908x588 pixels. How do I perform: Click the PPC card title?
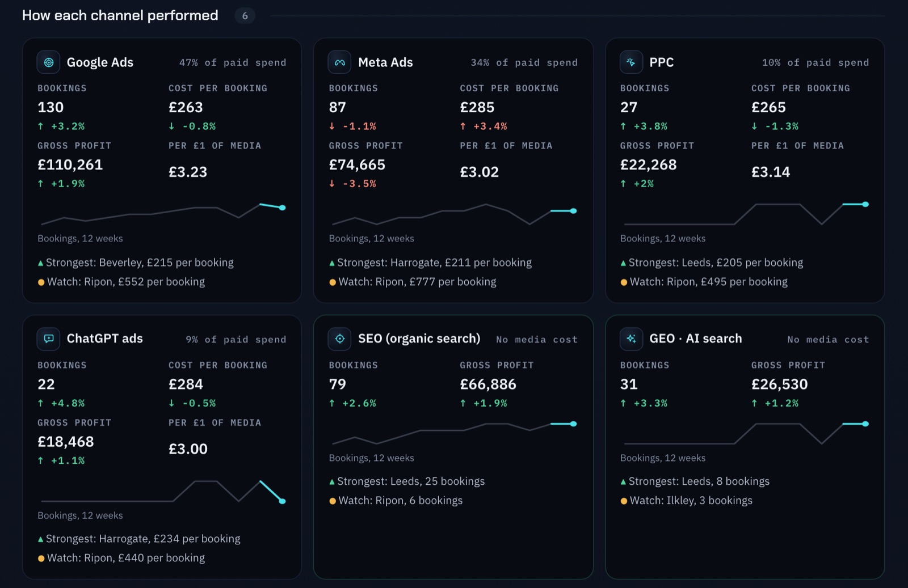tap(662, 62)
